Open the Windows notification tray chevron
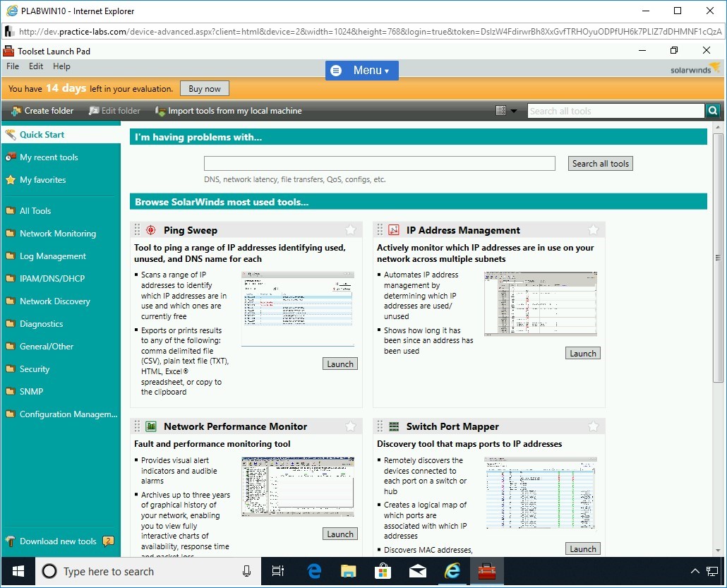This screenshot has width=727, height=588. pos(695,571)
